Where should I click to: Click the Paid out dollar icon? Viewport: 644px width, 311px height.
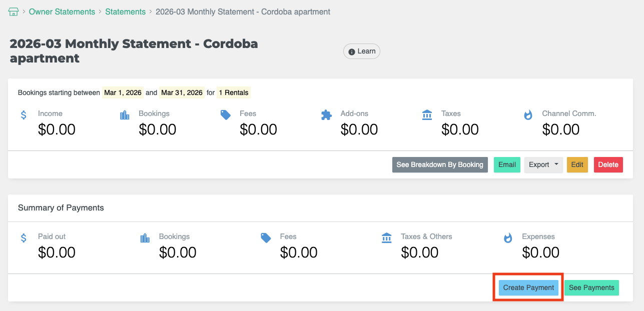click(x=24, y=238)
